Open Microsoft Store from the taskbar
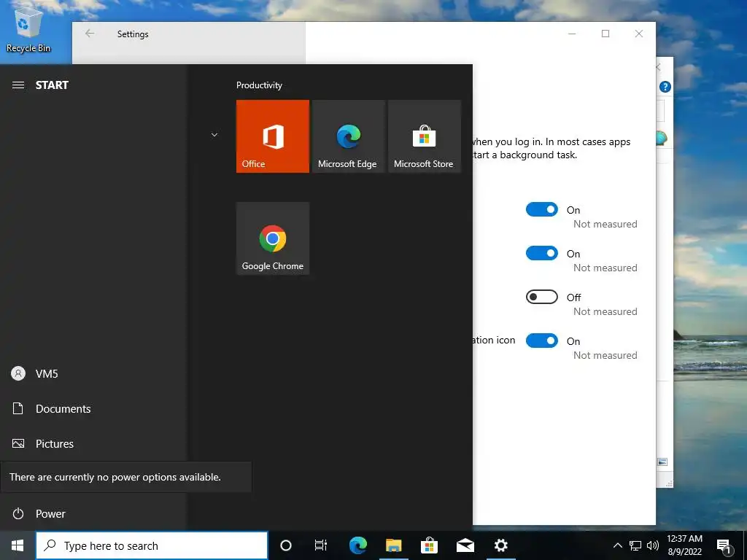This screenshot has height=560, width=747. coord(429,545)
